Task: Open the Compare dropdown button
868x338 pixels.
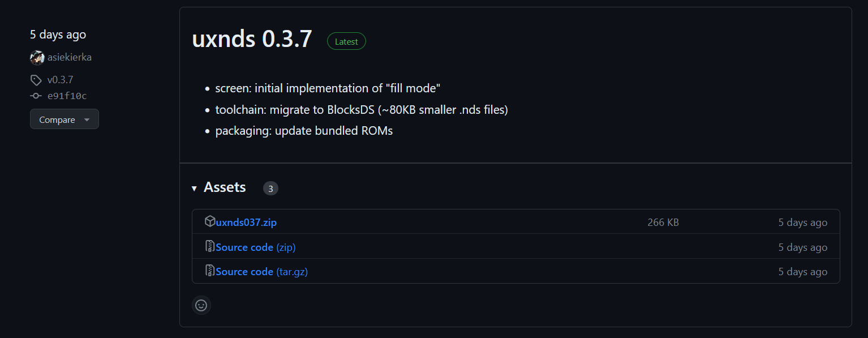Action: point(64,119)
